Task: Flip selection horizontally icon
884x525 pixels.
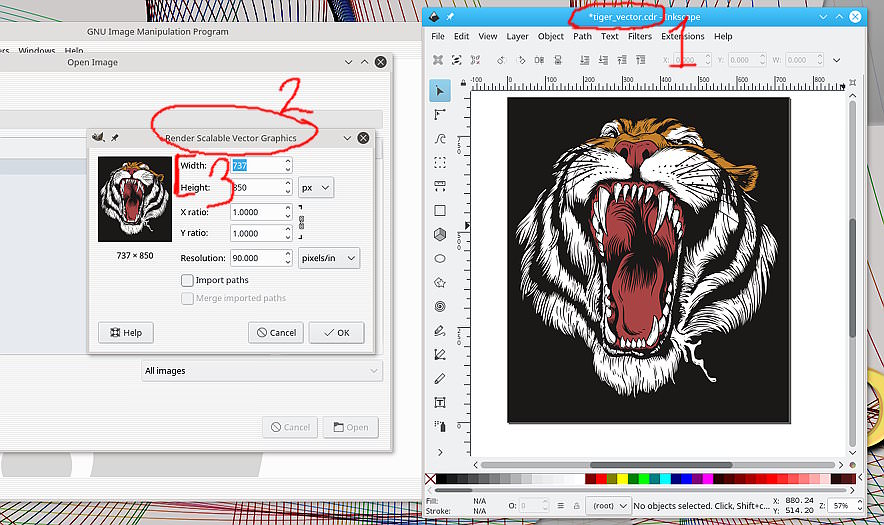Action: coord(539,60)
